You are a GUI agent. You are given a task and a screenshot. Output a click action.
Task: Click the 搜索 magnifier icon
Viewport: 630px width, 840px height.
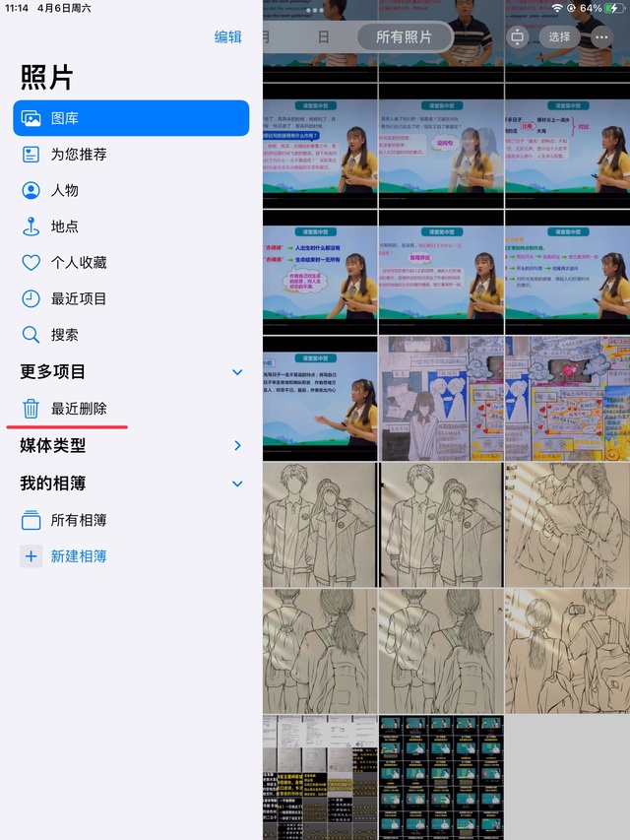31,335
